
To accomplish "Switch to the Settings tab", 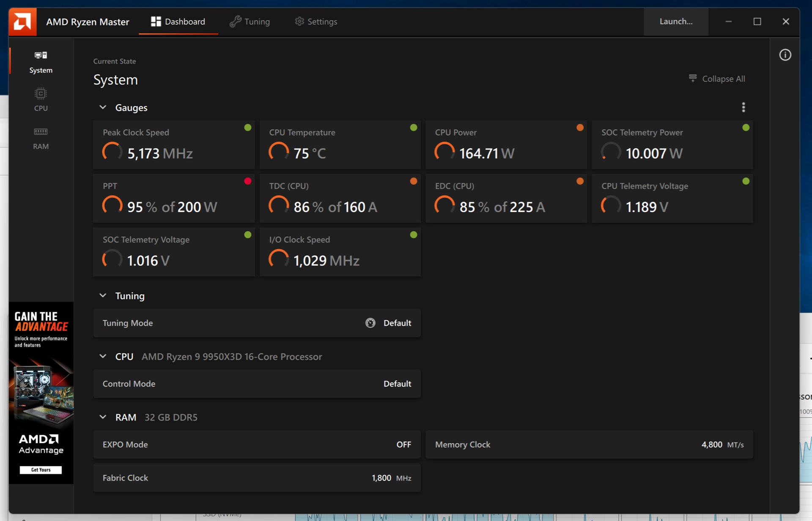I will pos(316,22).
